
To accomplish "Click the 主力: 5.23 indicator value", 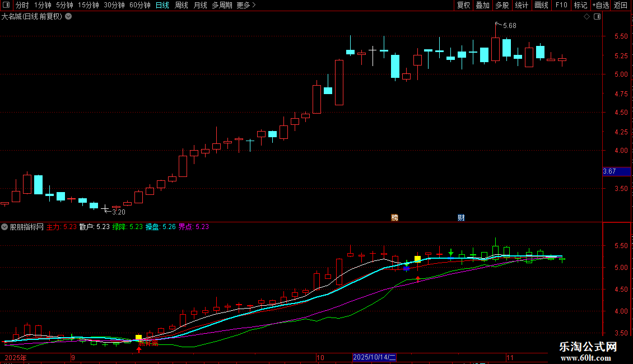I will (62, 227).
